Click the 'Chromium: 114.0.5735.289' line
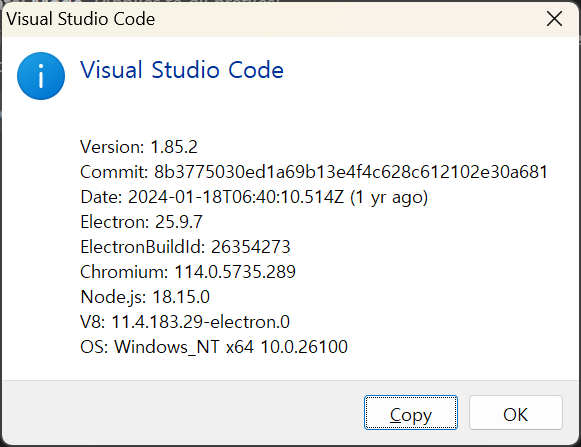The width and height of the screenshot is (581, 447). [x=188, y=272]
